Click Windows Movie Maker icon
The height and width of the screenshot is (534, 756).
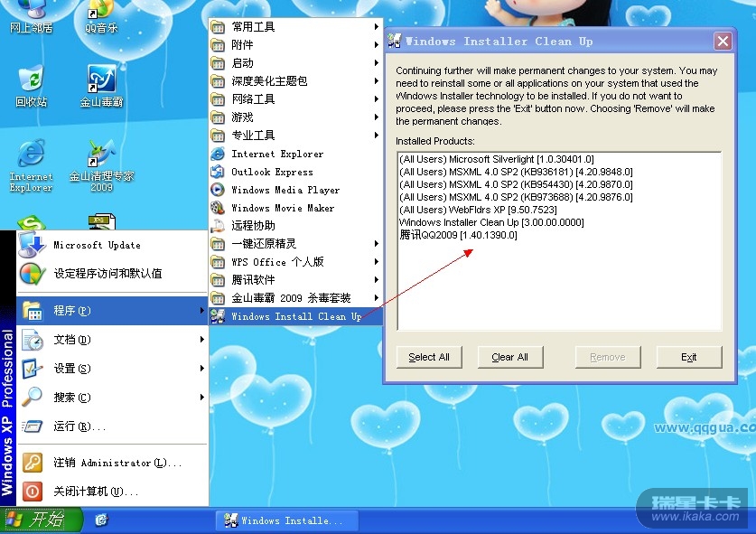[218, 208]
